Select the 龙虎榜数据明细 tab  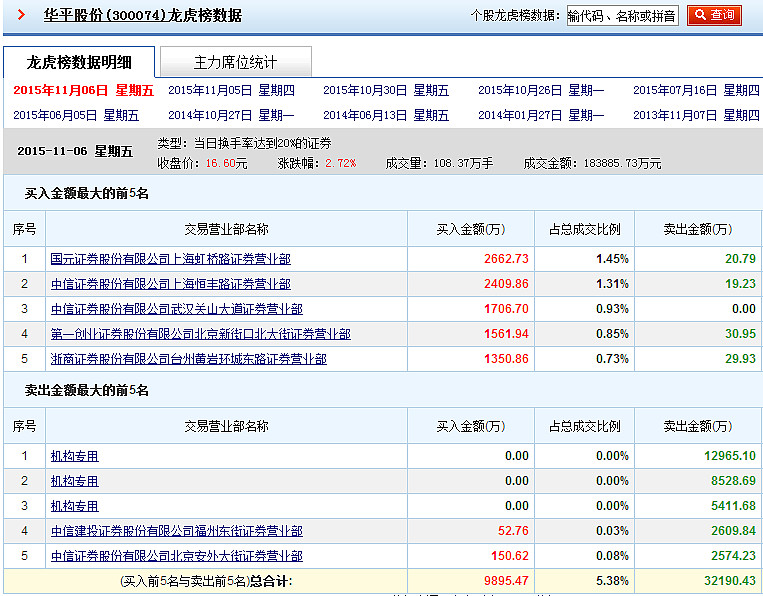78,62
